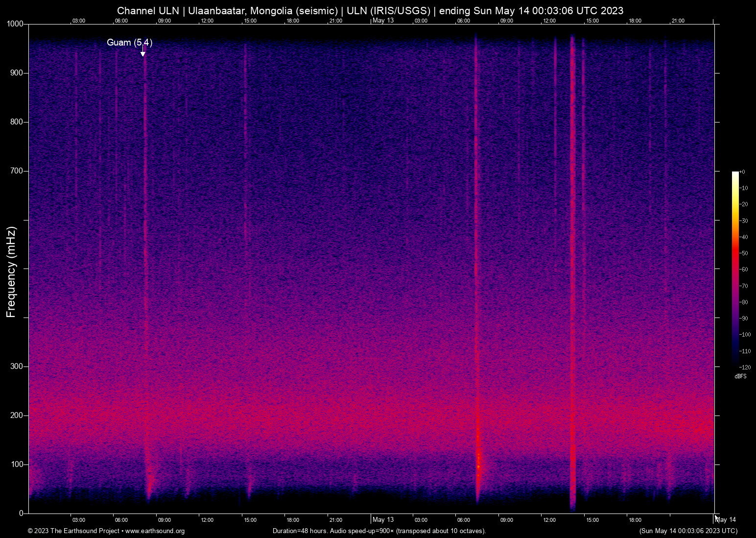Screen dimensions: 756x538
Task: Click the Frequency (mHz) axis label
Action: pyautogui.click(x=11, y=269)
